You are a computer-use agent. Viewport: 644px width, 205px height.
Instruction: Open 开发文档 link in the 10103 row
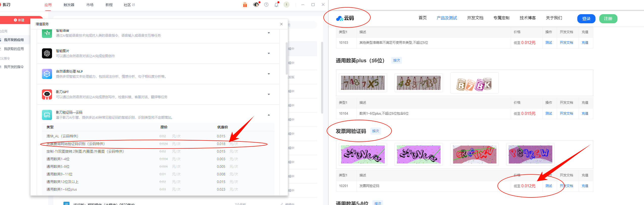[566, 43]
